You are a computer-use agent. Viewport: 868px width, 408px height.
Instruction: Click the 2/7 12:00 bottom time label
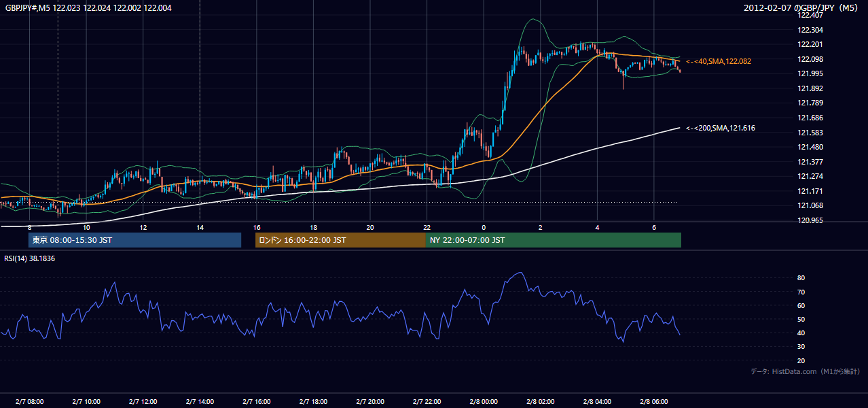pos(143,401)
